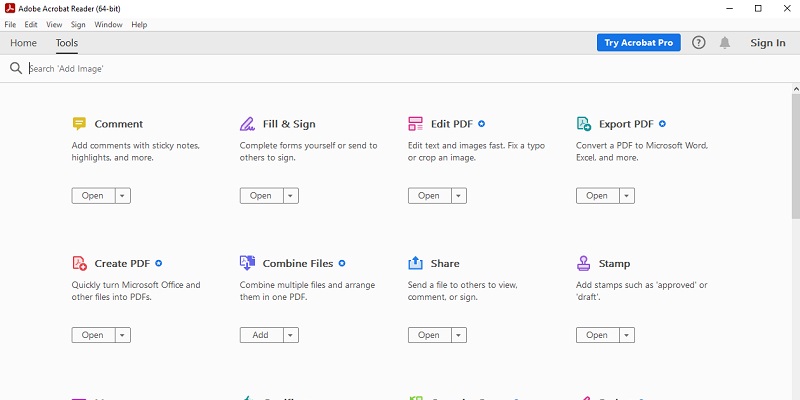
Task: Click 'Add comments with sticky notes' description
Action: coord(136,152)
